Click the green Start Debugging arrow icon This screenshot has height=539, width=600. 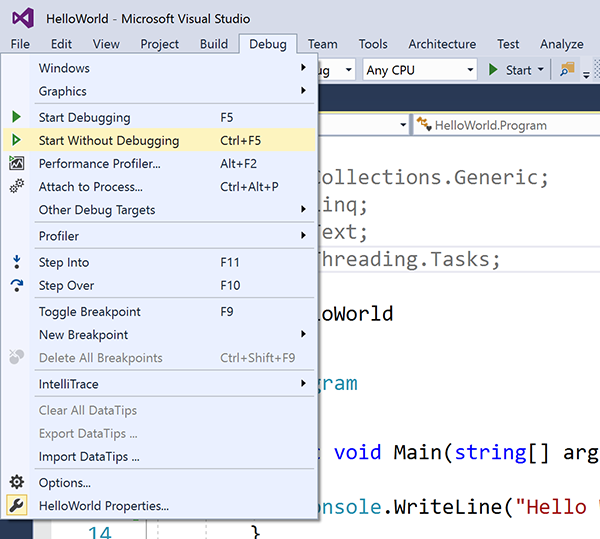point(16,117)
